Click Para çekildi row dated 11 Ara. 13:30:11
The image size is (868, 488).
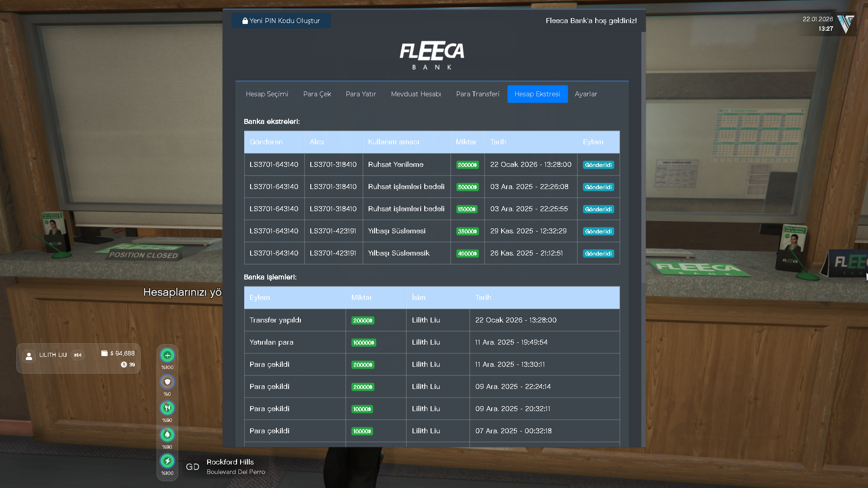tap(432, 365)
